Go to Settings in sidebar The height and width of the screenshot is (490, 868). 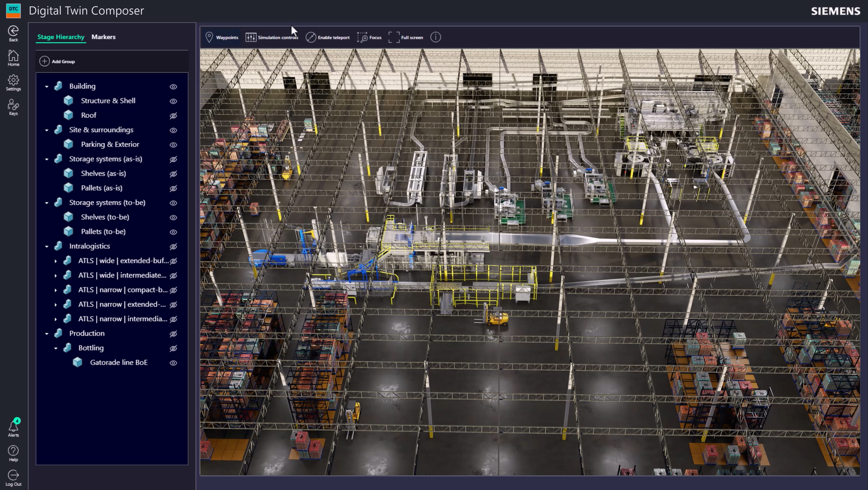coord(13,83)
